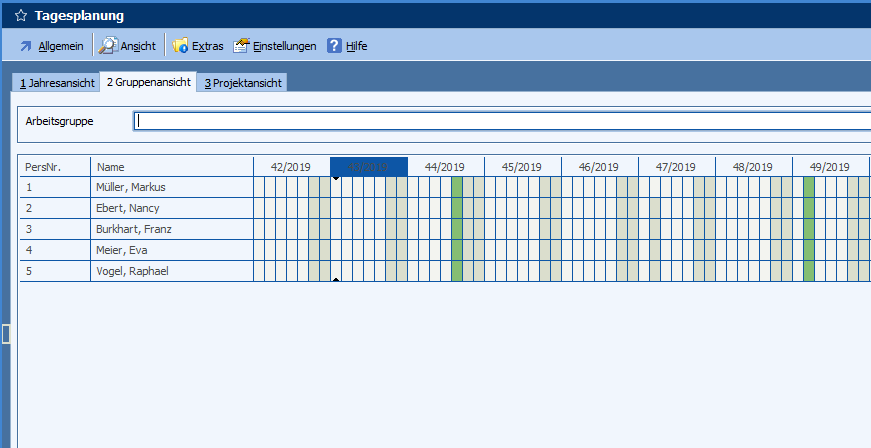Switch to the Jahresansicht tab
The height and width of the screenshot is (448, 871).
click(x=57, y=83)
